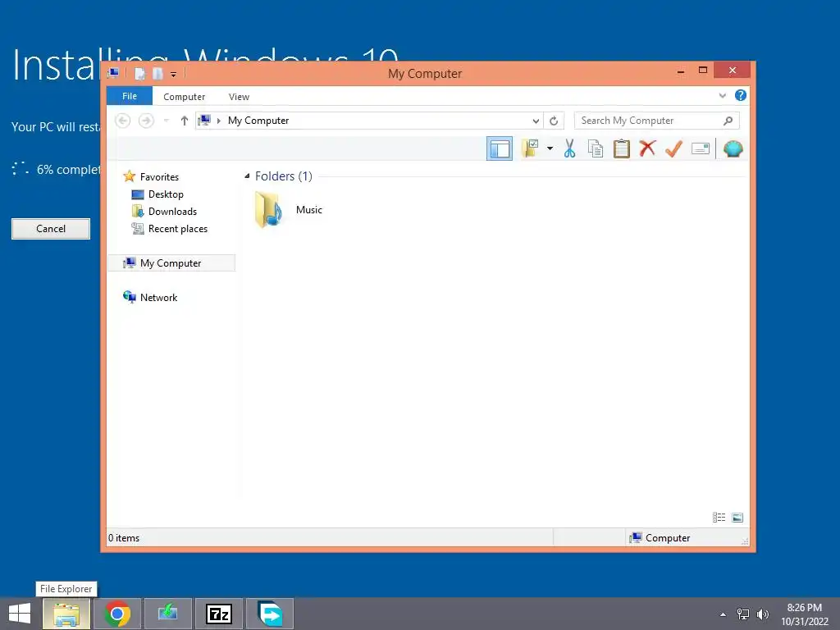The width and height of the screenshot is (840, 630).
Task: Open the Help question mark icon
Action: (x=741, y=95)
